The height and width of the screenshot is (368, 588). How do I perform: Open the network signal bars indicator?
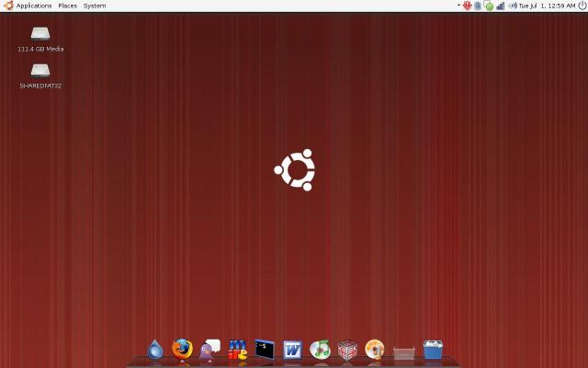click(x=500, y=6)
